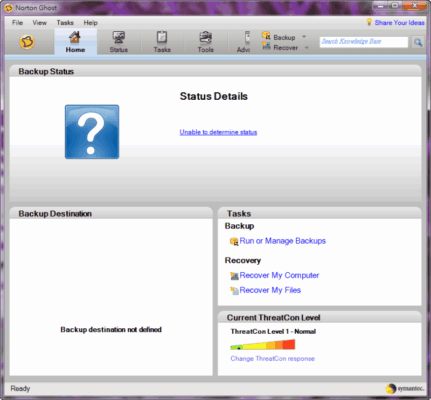Click the Tools toolbox icon
Viewport: 431px width, 400px height.
[206, 37]
